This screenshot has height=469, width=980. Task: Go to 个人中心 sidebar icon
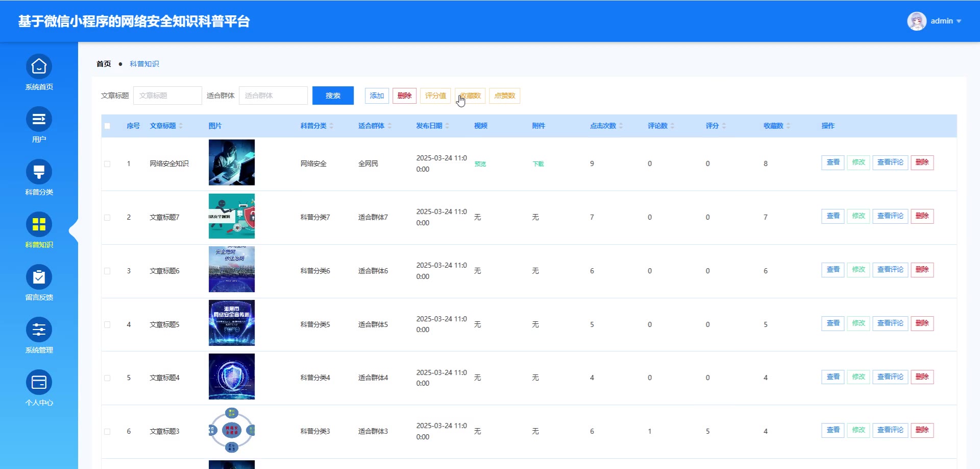pyautogui.click(x=39, y=383)
